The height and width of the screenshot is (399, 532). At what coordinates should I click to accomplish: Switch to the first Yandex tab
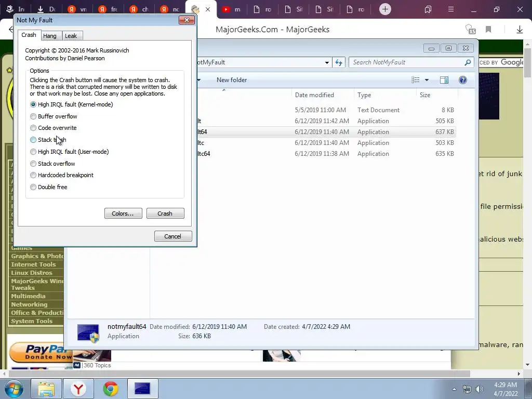click(77, 9)
